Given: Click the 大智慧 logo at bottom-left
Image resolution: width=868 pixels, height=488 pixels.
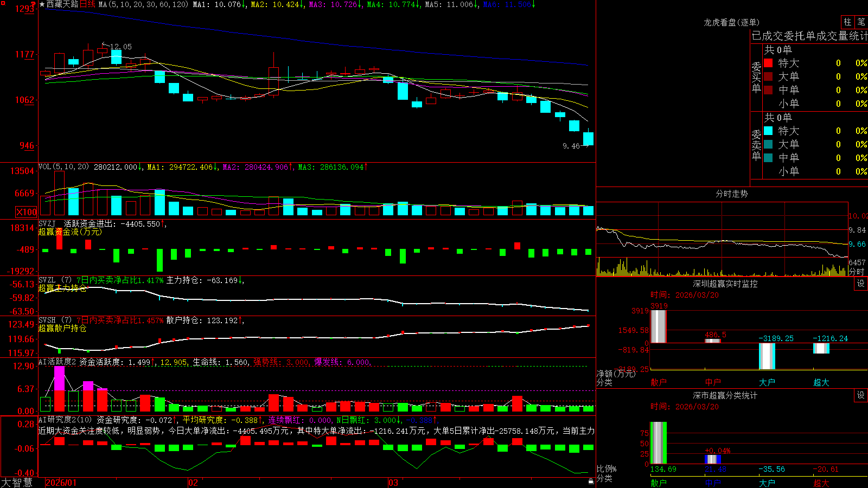Looking at the screenshot, I should [x=17, y=482].
